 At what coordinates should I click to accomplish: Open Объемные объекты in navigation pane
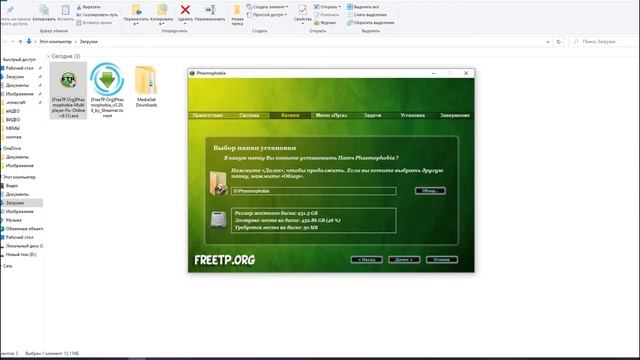24,229
